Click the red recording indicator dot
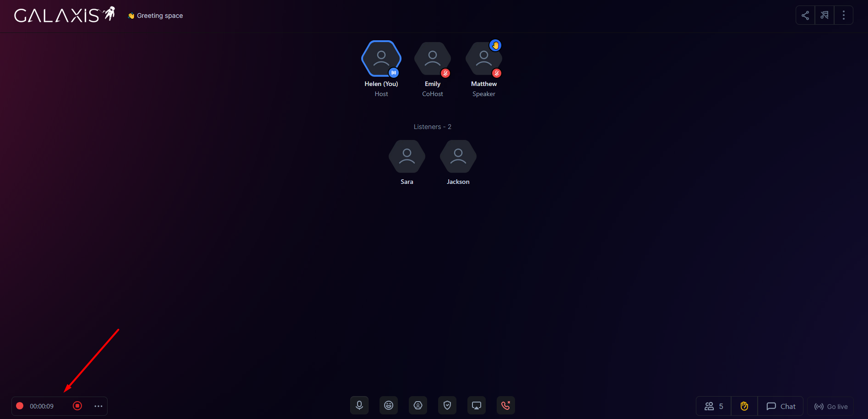The height and width of the screenshot is (419, 868). 20,406
